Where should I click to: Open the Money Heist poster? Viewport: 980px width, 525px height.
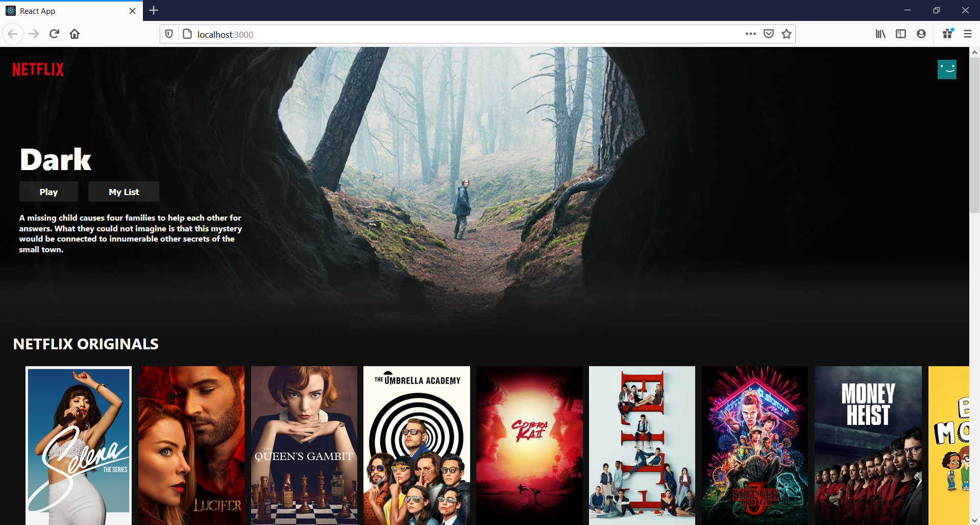point(868,445)
